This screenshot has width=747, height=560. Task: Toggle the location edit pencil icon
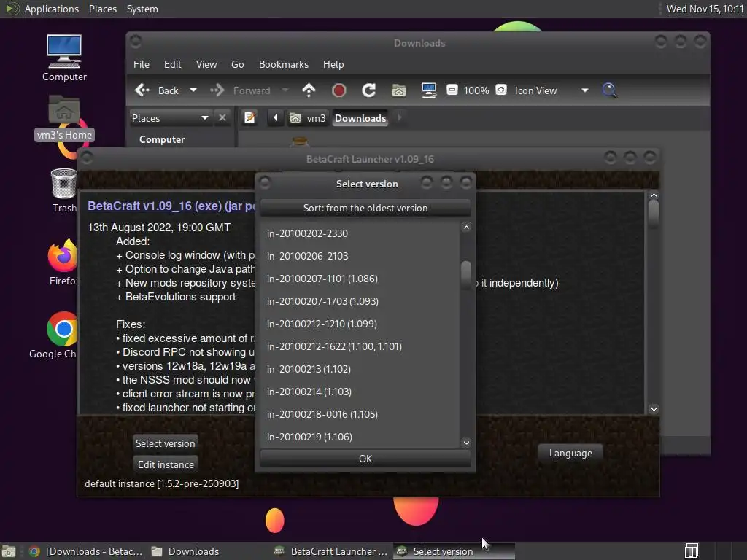click(249, 117)
